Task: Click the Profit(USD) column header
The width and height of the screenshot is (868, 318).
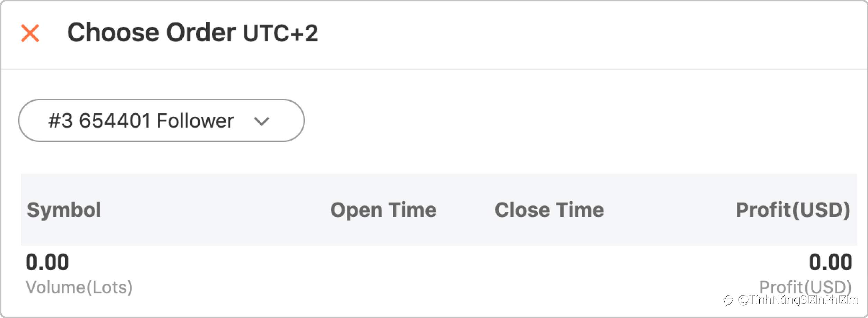Action: point(793,210)
